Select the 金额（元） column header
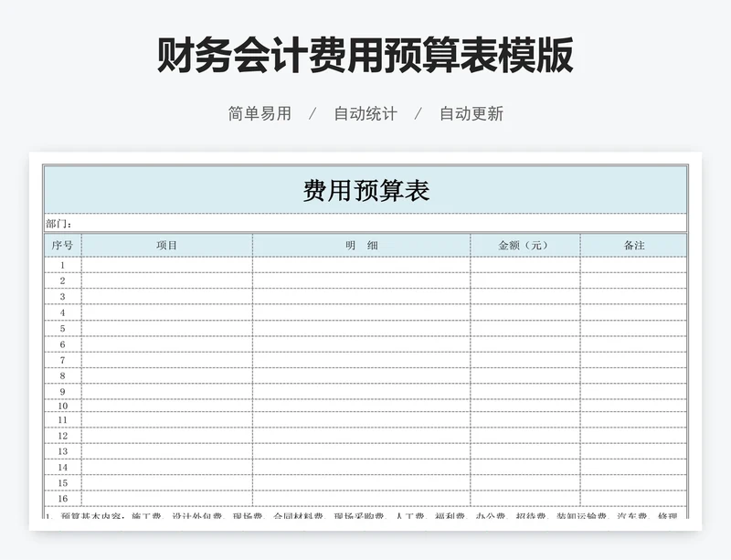Image resolution: width=731 pixels, height=560 pixels. click(524, 245)
